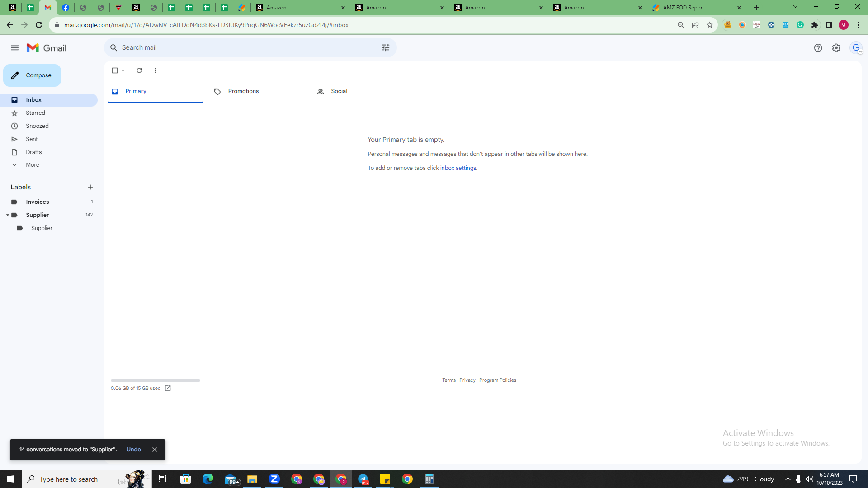Open the Sent folder
The image size is (868, 488).
tap(49, 139)
